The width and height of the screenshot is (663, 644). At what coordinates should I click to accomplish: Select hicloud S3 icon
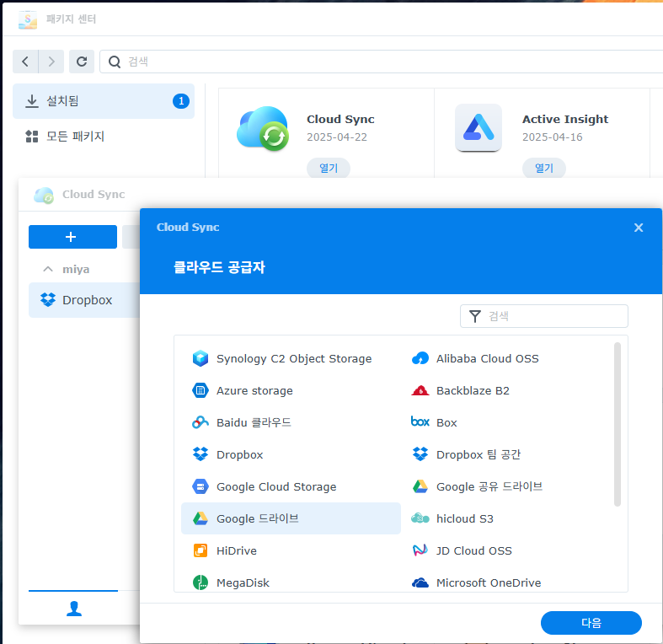[420, 518]
